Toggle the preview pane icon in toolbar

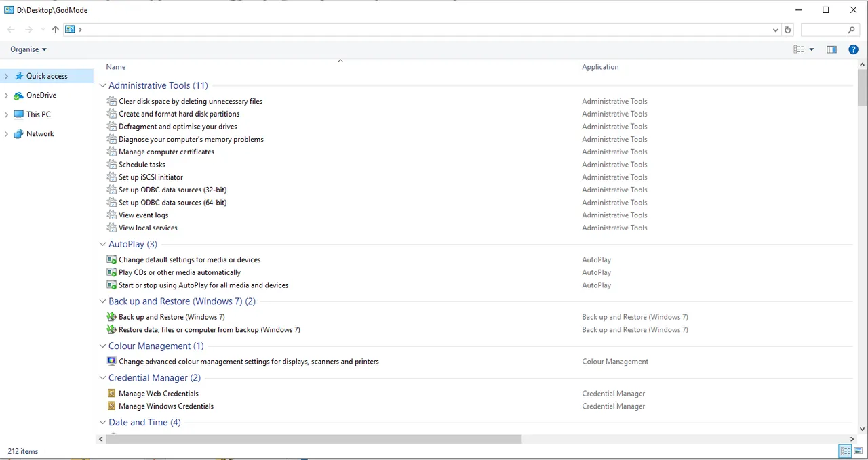coord(832,49)
